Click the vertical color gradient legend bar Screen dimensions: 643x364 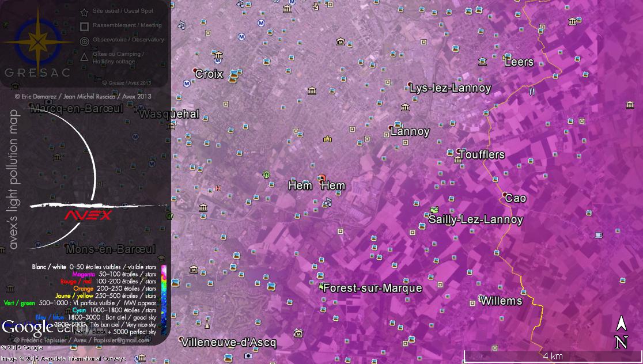point(164,299)
